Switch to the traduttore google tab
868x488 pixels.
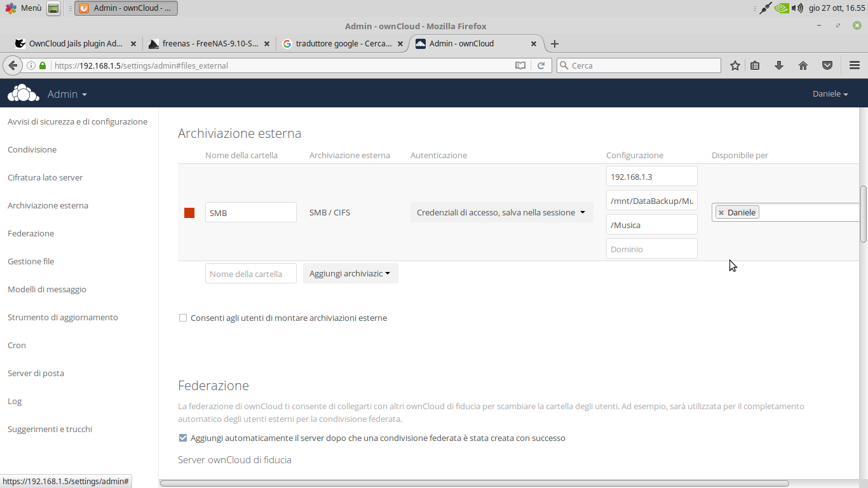tap(342, 44)
